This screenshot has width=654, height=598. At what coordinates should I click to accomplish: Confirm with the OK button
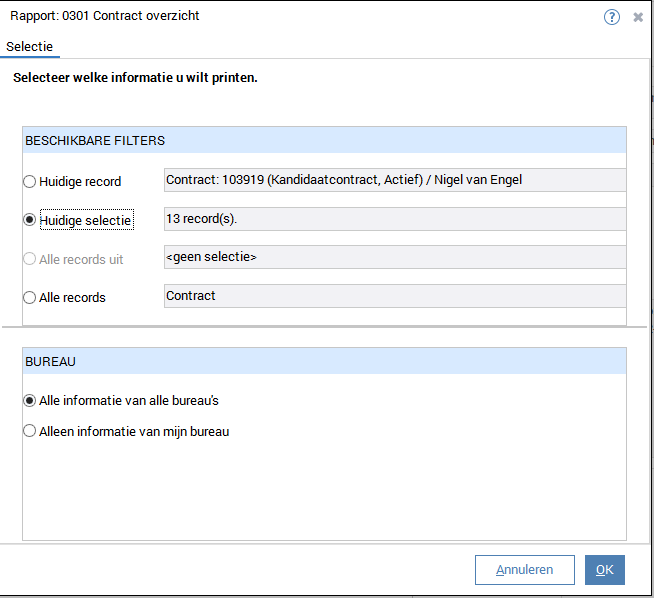pyautogui.click(x=604, y=570)
